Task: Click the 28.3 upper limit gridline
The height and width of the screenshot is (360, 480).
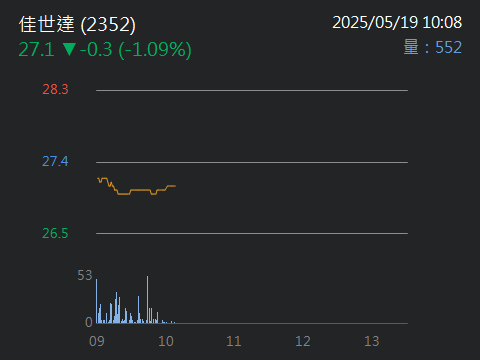Action: [252, 90]
